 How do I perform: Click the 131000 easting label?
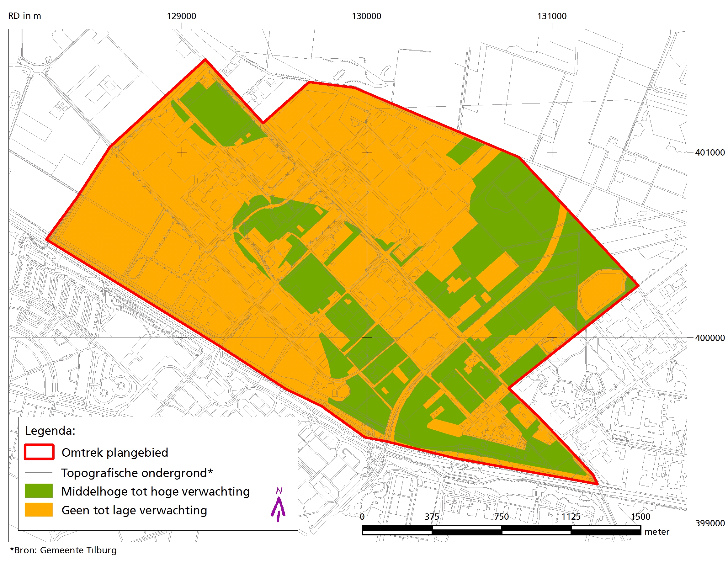coord(552,16)
